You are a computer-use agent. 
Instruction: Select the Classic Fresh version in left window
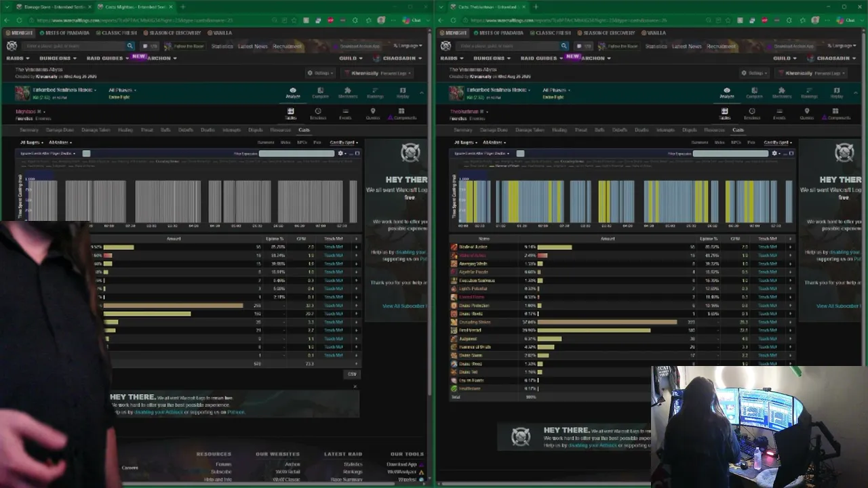117,33
